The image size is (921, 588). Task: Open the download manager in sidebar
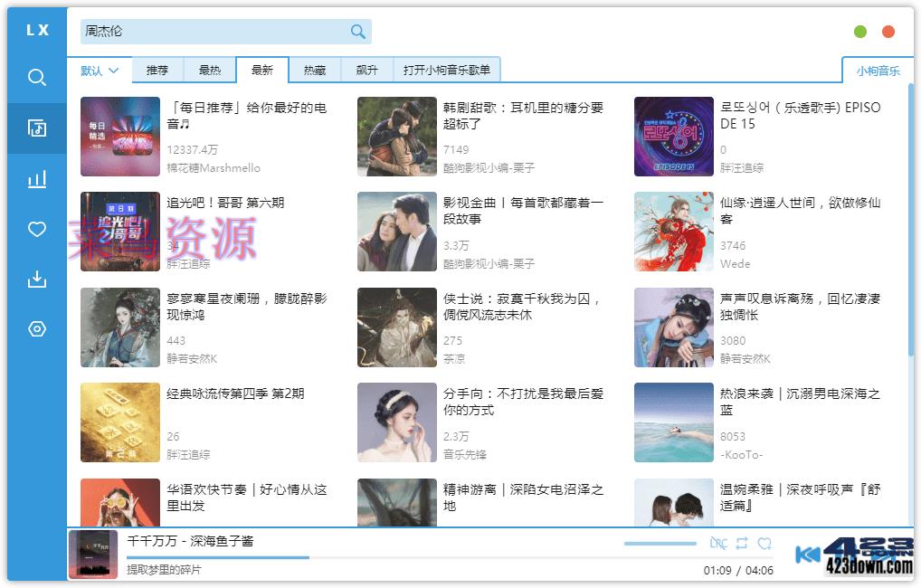point(36,279)
